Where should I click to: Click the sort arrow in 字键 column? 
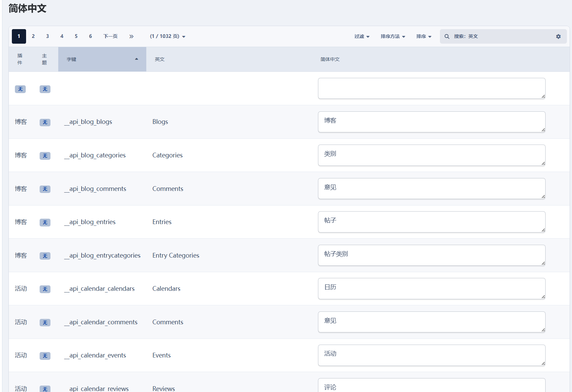coord(136,59)
